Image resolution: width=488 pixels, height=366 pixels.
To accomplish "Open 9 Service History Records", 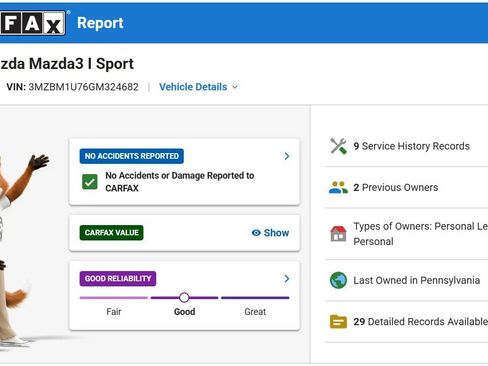I will pyautogui.click(x=406, y=146).
